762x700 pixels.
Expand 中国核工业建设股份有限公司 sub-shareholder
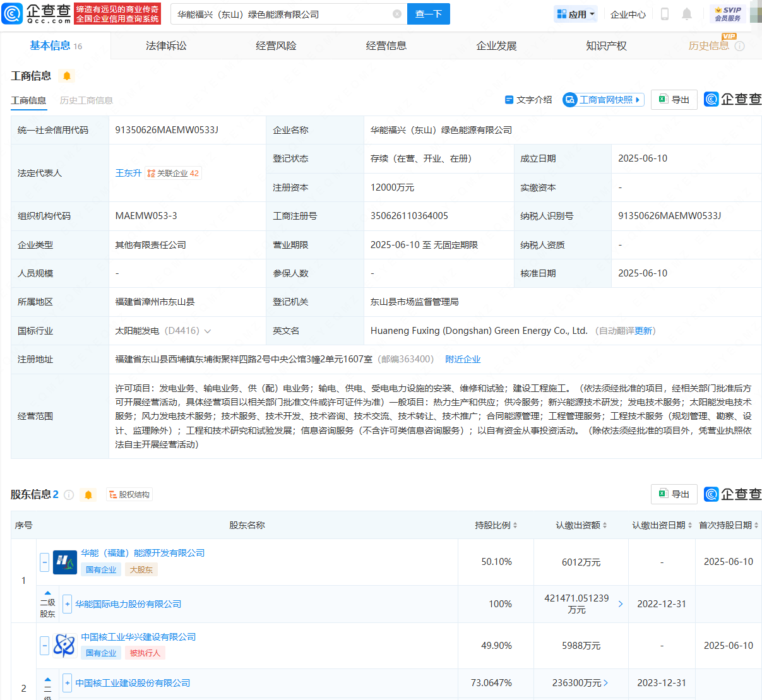coord(68,683)
